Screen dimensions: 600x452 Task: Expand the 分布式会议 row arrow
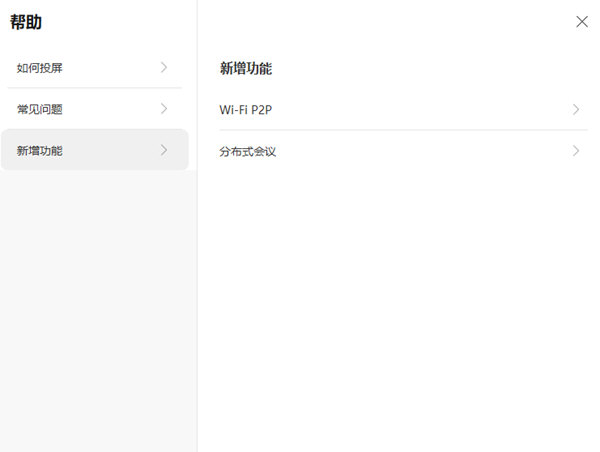tap(576, 151)
